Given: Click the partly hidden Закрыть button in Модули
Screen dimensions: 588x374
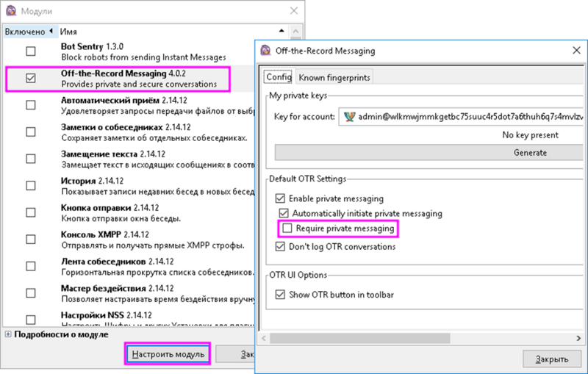Looking at the screenshot, I should pos(235,354).
